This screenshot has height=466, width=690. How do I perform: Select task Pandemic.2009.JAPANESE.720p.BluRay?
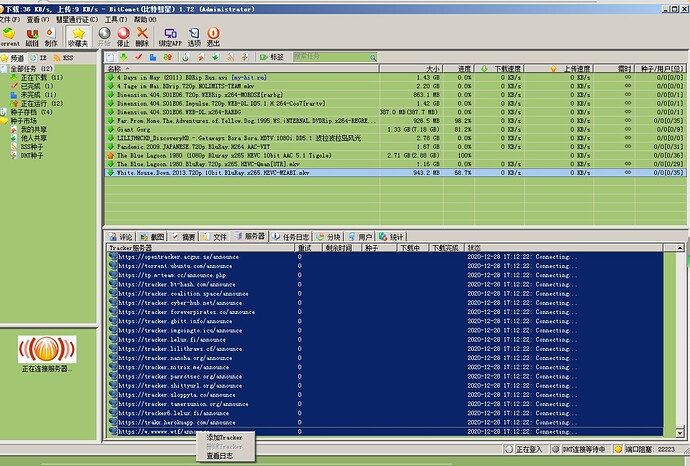point(395,147)
